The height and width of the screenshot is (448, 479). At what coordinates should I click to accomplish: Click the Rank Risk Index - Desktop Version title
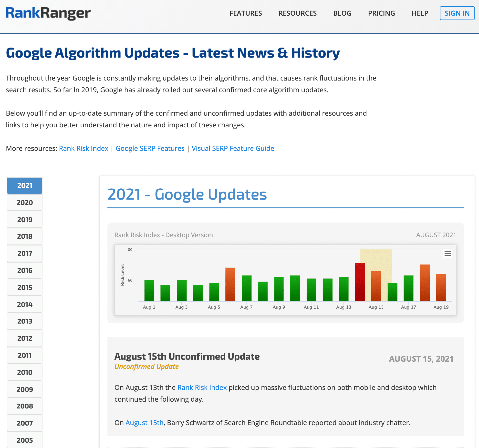click(x=164, y=235)
